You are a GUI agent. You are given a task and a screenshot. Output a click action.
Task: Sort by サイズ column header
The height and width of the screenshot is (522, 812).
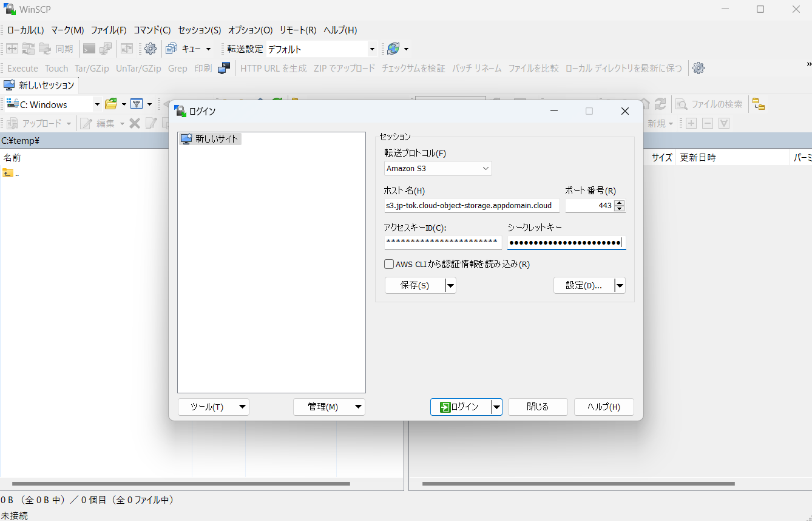(x=662, y=158)
